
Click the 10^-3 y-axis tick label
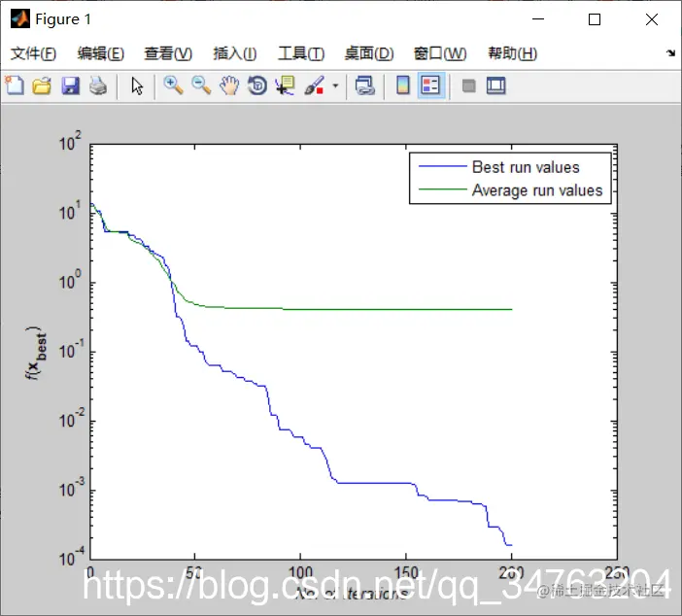(x=72, y=487)
